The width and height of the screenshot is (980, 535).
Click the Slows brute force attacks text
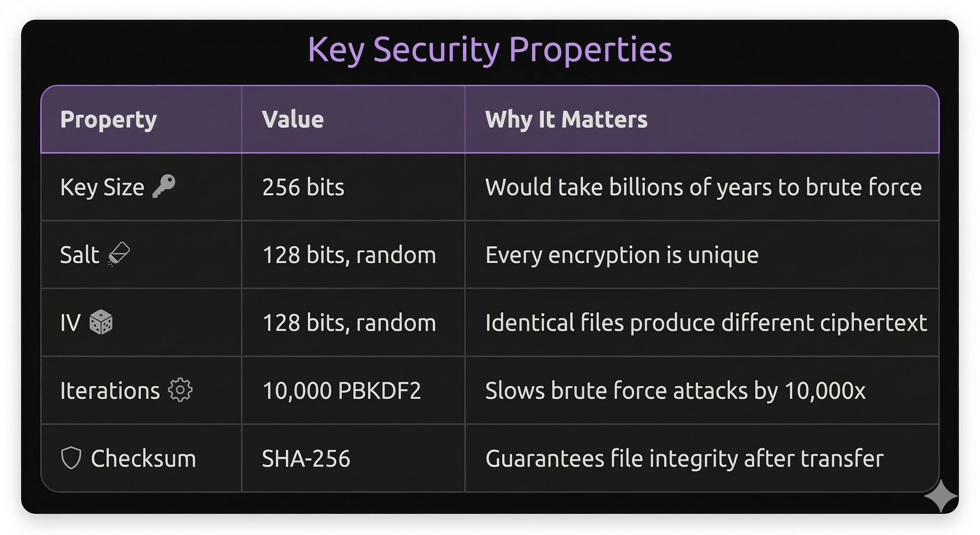675,391
